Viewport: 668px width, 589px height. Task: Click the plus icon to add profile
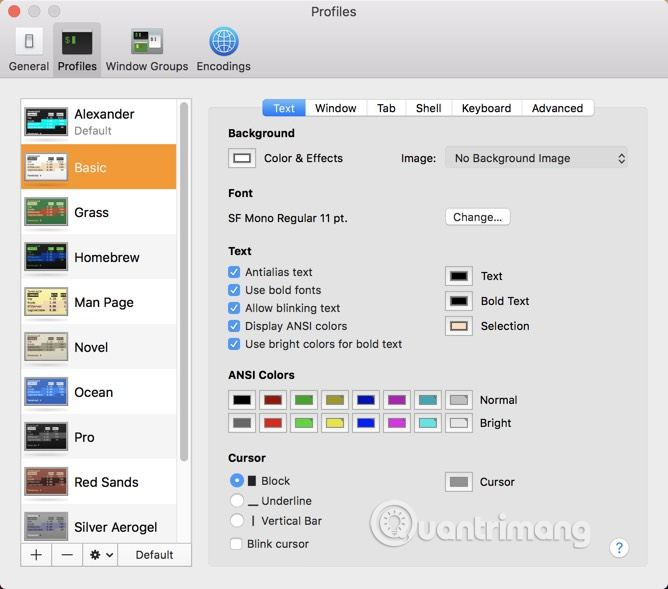click(x=36, y=555)
